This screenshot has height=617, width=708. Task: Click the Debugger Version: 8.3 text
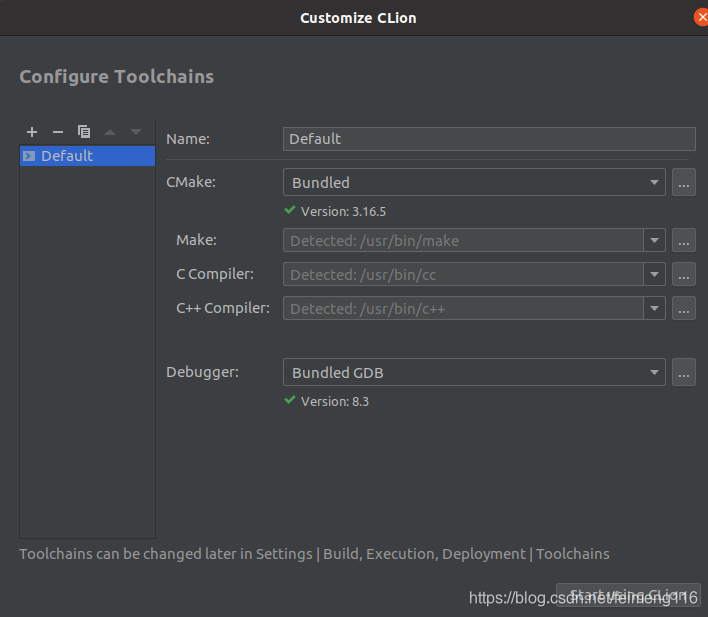335,402
